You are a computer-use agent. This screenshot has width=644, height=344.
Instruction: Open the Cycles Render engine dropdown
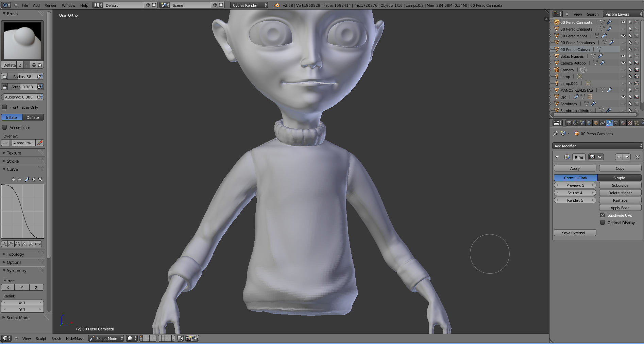[x=249, y=5]
